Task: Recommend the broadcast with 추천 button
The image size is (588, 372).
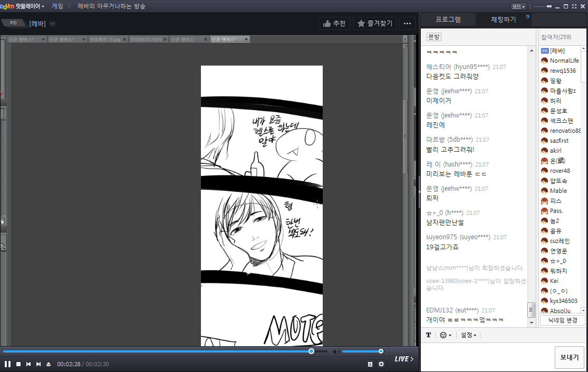Action: click(334, 24)
